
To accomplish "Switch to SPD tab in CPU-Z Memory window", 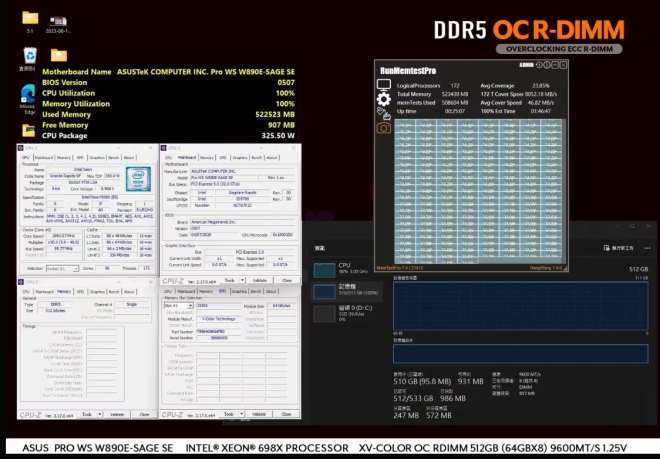I will [x=80, y=291].
